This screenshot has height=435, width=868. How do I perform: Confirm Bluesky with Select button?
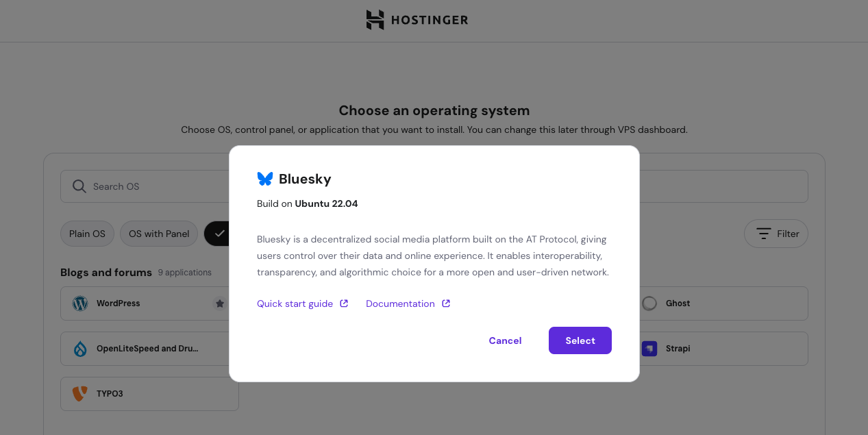[x=580, y=340]
